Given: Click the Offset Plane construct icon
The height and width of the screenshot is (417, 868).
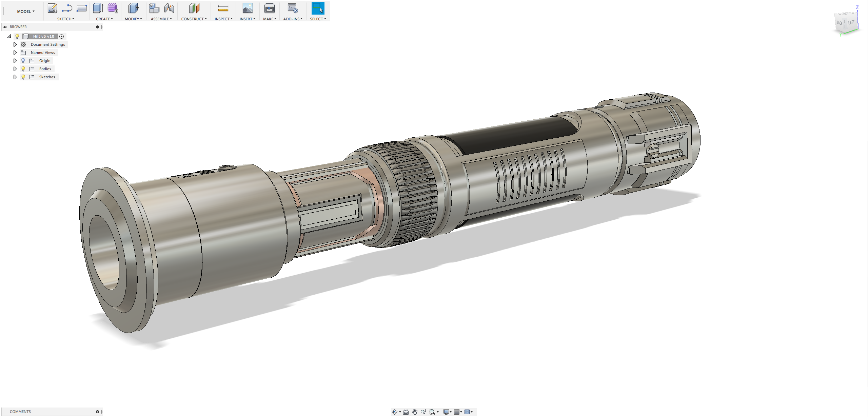Looking at the screenshot, I should tap(194, 8).
